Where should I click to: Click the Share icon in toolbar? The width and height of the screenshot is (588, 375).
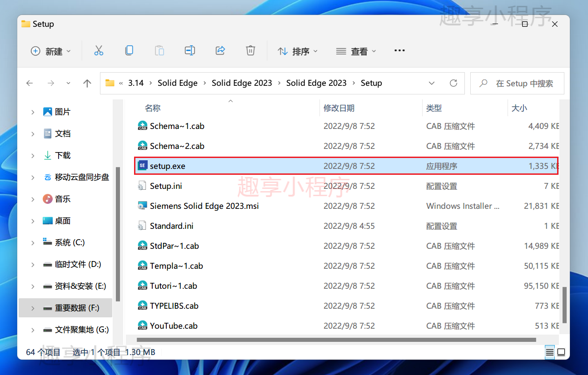pos(220,51)
